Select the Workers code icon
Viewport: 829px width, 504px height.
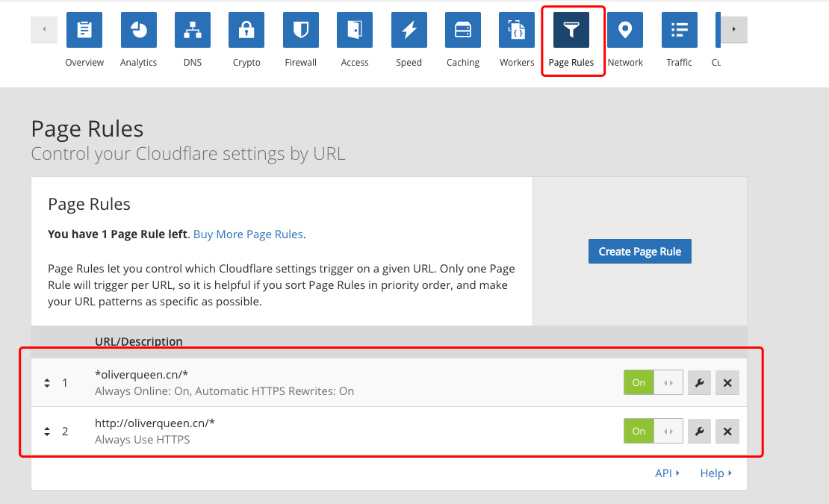tap(517, 30)
